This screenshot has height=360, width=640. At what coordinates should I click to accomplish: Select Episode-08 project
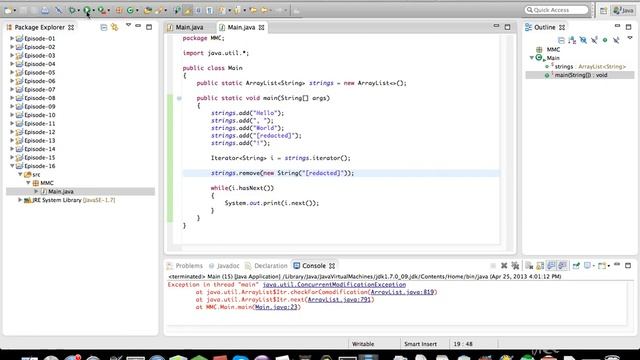[x=40, y=98]
